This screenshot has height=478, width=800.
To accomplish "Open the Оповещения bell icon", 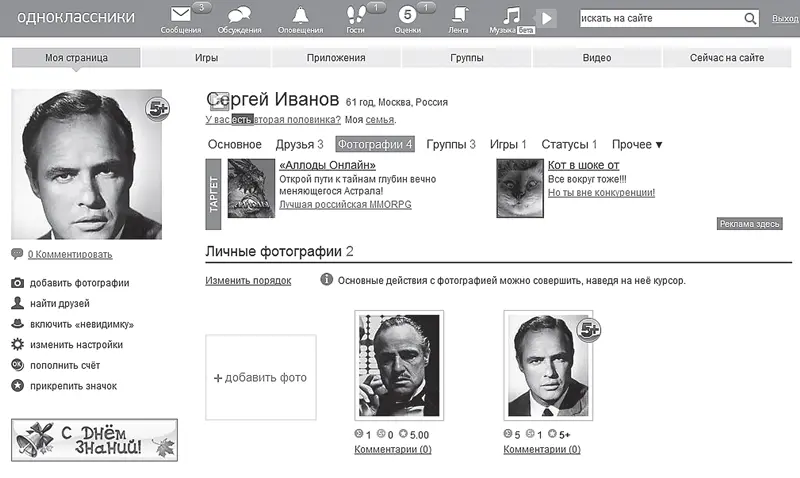I will (x=300, y=15).
